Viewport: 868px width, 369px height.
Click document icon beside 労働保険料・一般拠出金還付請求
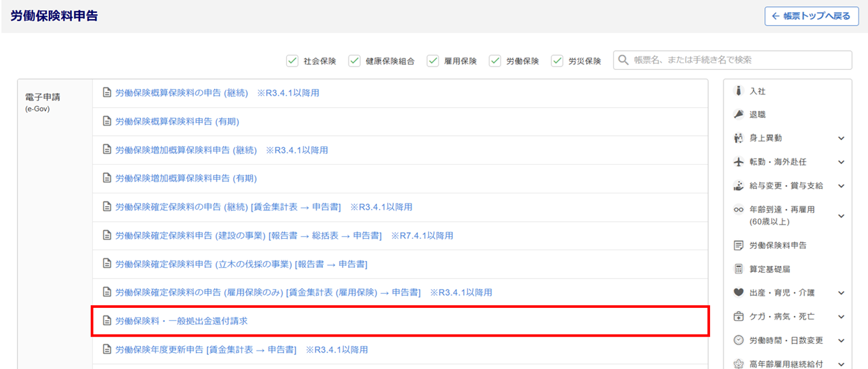click(106, 321)
